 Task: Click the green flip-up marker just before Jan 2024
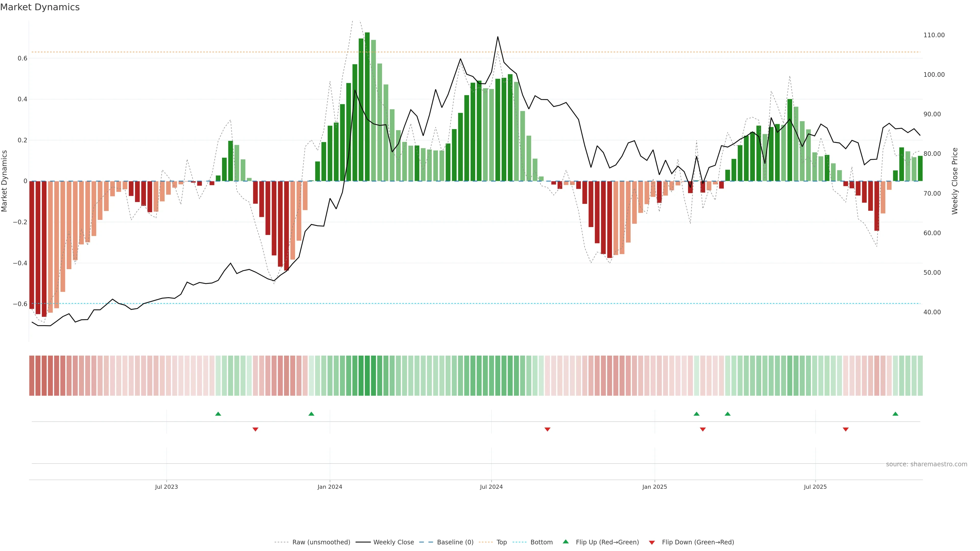pos(311,414)
